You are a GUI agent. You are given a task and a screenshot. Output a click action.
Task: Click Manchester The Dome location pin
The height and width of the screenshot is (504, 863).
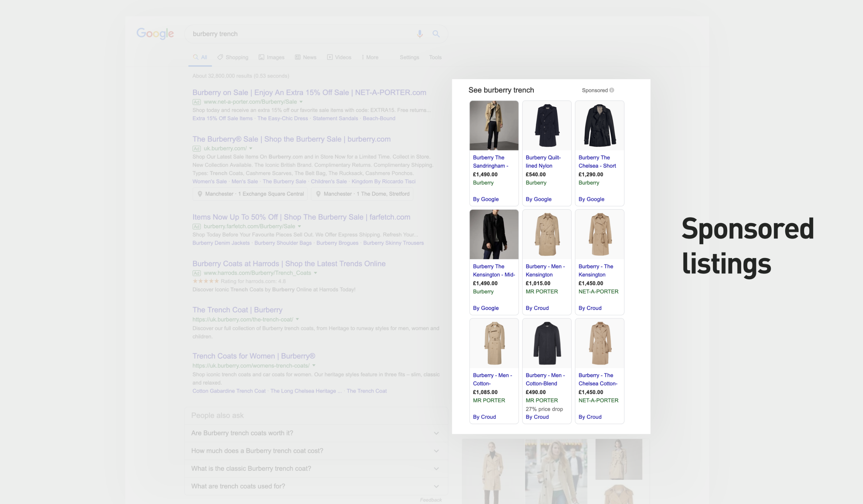[x=318, y=194]
